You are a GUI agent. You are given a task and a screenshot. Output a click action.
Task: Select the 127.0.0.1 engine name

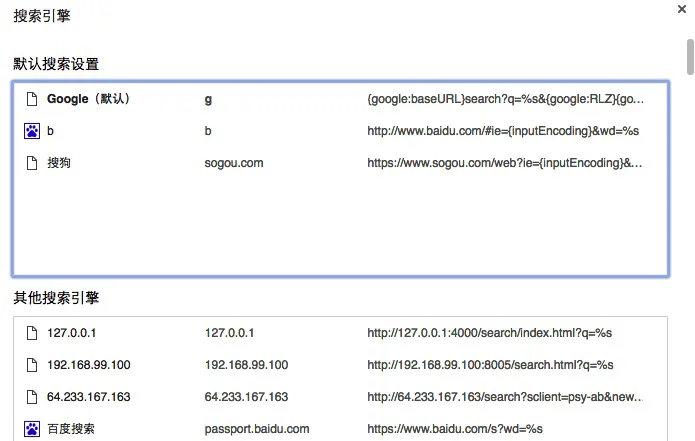click(x=71, y=333)
